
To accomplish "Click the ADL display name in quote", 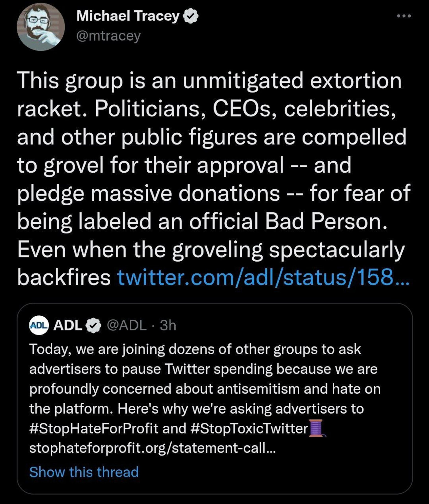I will pos(68,325).
